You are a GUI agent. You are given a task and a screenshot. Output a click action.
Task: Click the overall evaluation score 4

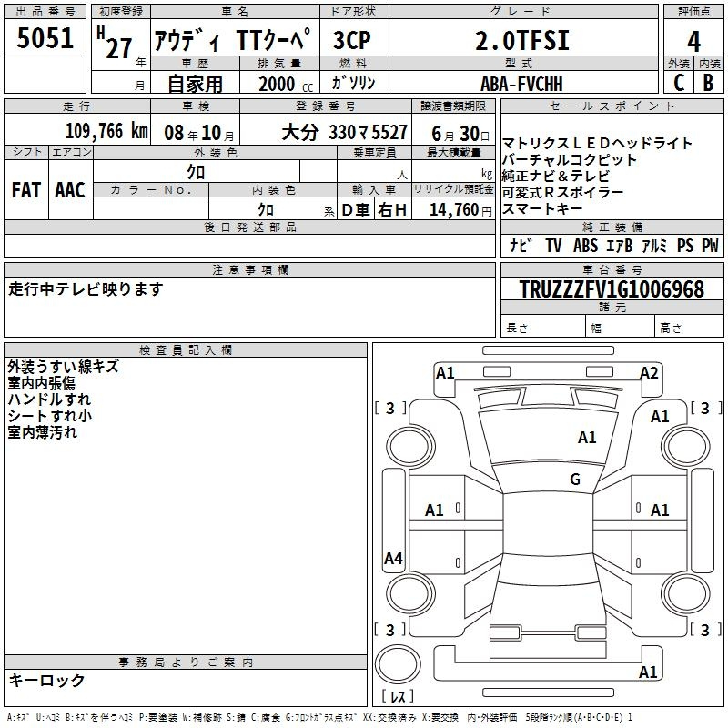click(693, 41)
